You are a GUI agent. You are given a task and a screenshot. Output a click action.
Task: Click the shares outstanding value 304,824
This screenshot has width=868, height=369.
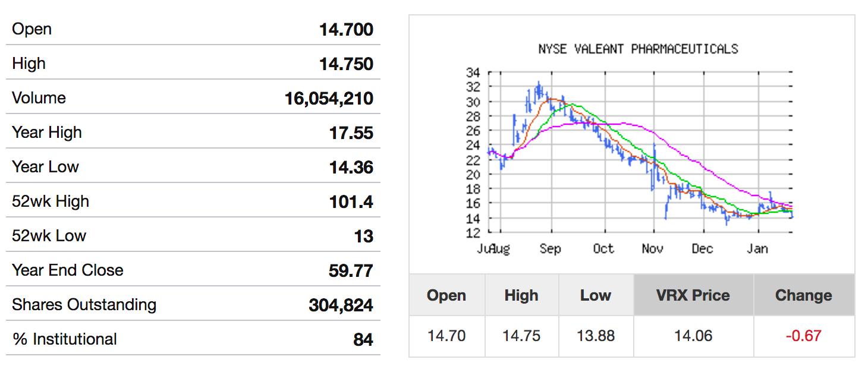coord(341,305)
